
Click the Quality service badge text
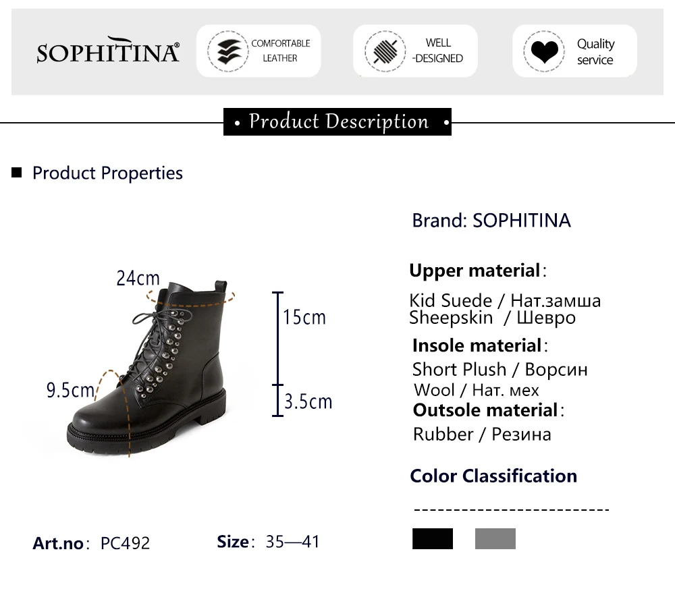click(x=595, y=51)
